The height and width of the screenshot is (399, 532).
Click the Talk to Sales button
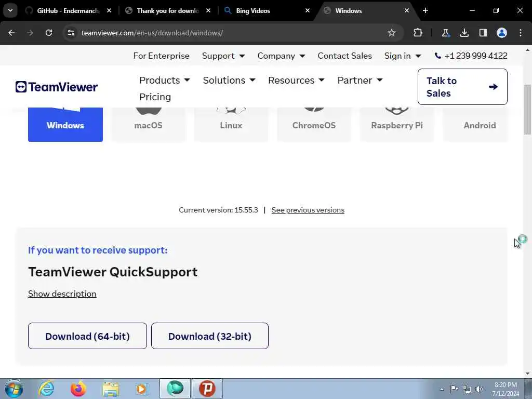(462, 87)
